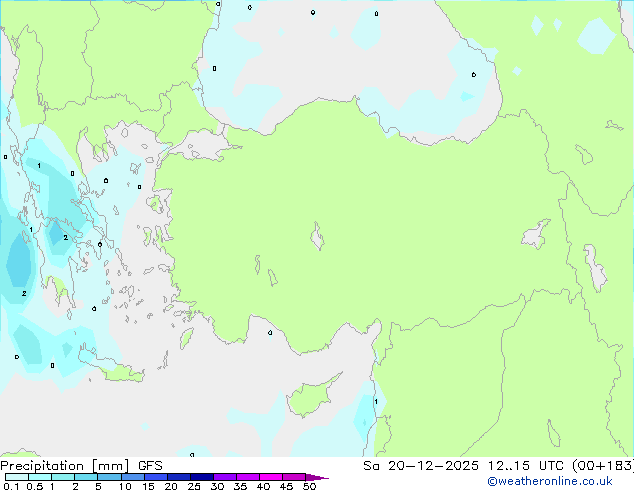This screenshot has width=634, height=490.
Task: Pick the 25–30 mm legend swatch
Action: click(202, 477)
